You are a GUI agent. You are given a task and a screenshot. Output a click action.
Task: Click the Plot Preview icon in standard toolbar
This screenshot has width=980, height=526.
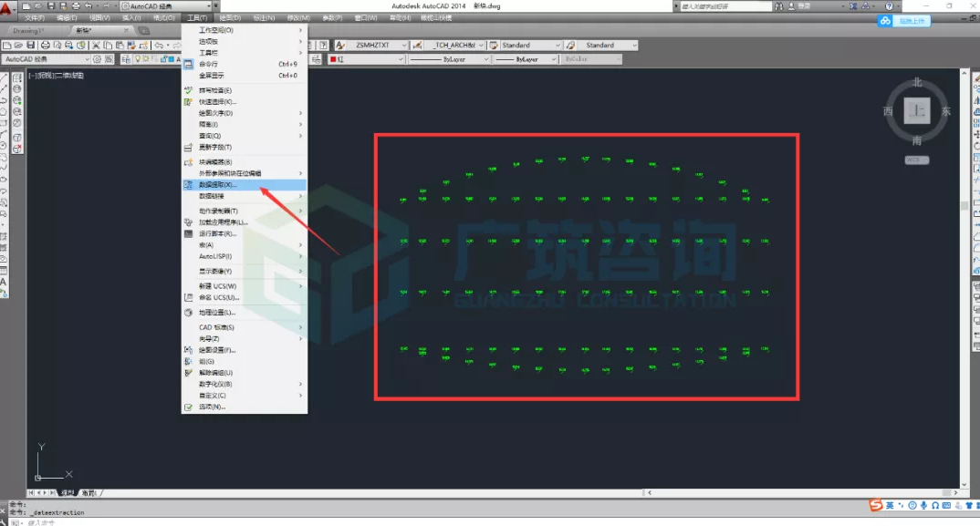[x=57, y=45]
